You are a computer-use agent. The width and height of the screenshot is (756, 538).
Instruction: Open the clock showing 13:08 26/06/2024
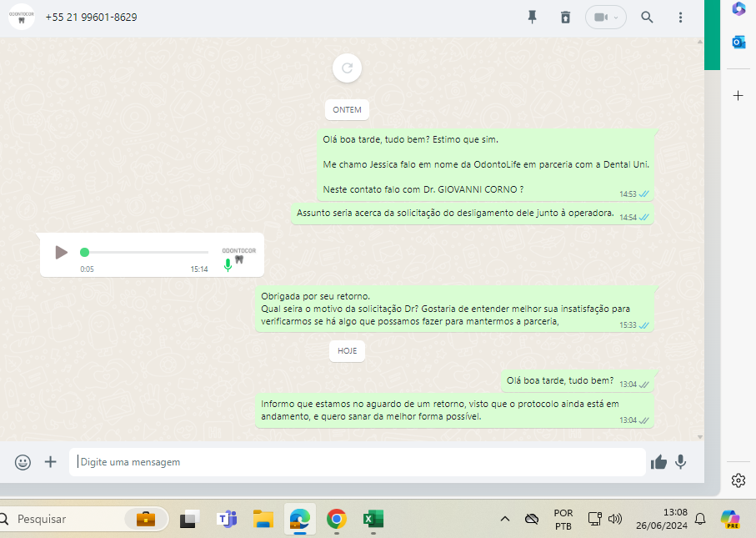coord(662,519)
